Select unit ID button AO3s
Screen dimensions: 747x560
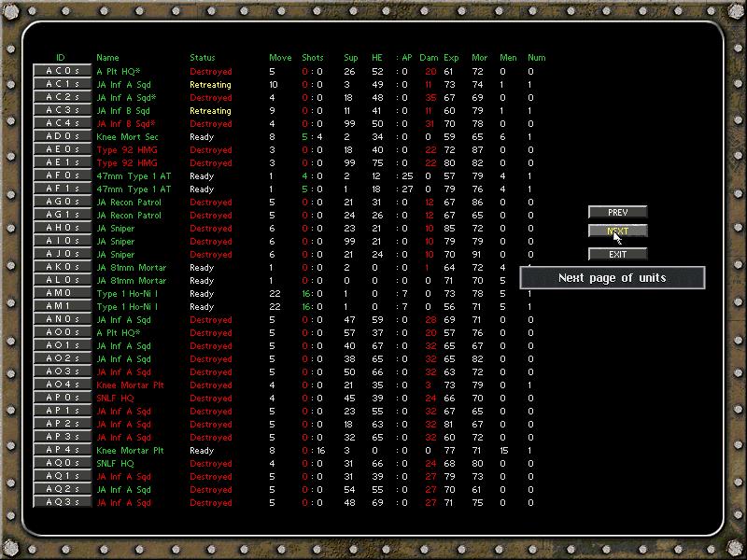[63, 371]
